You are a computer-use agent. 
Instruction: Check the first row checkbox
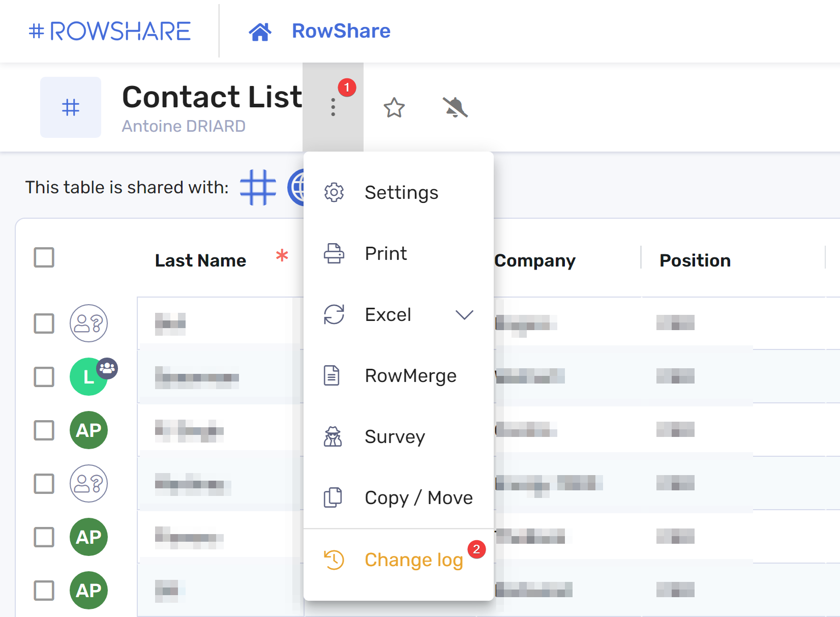[x=44, y=323]
